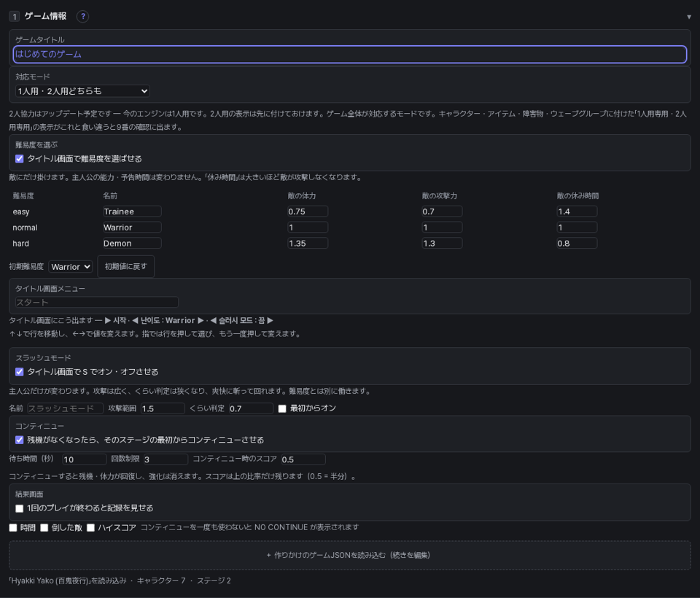This screenshot has height=598, width=700.
Task: Click 作りかけのゲームJSONを読み込む button
Action: 349,555
